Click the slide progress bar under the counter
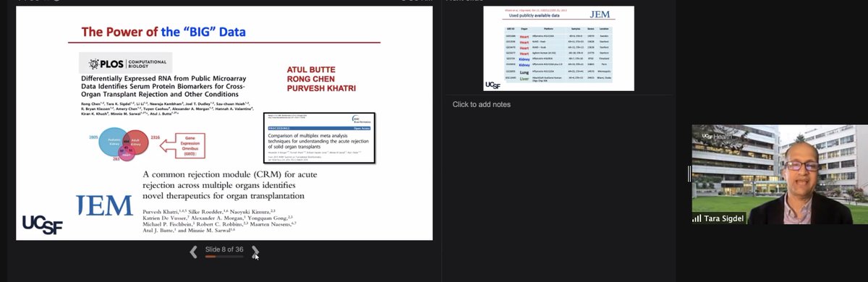Image resolution: width=868 pixels, height=282 pixels. pyautogui.click(x=224, y=256)
